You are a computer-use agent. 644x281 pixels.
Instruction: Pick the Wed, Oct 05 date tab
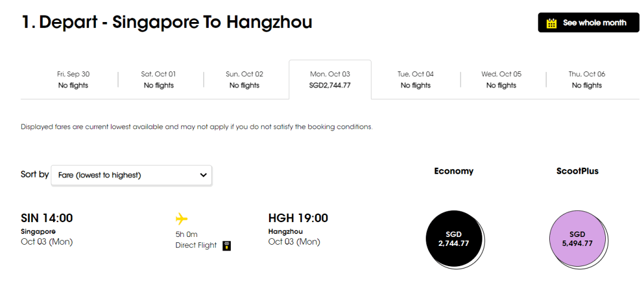click(x=501, y=80)
